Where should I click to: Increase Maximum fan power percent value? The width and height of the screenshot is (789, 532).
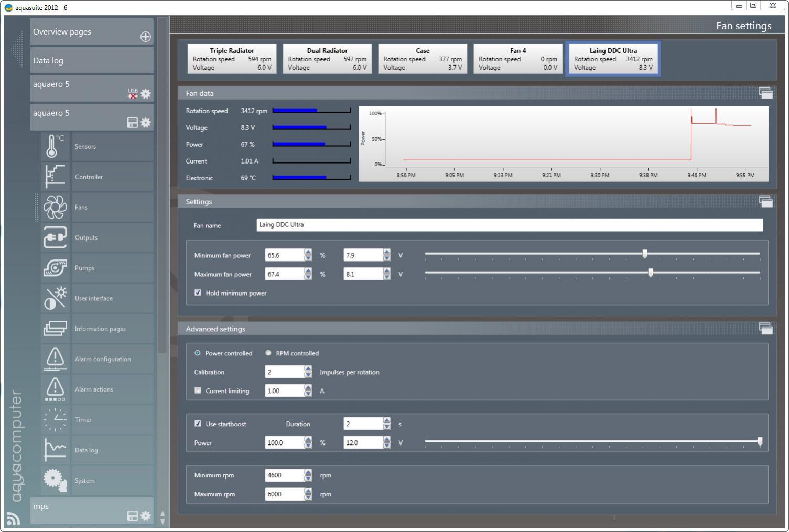[x=308, y=271]
